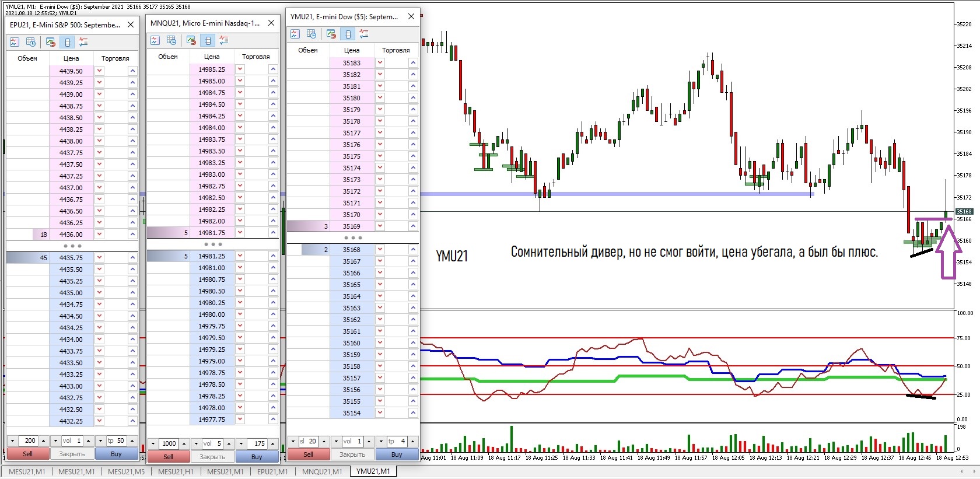Image resolution: width=980 pixels, height=479 pixels.
Task: Click Sell button in EPU21 window
Action: click(28, 454)
